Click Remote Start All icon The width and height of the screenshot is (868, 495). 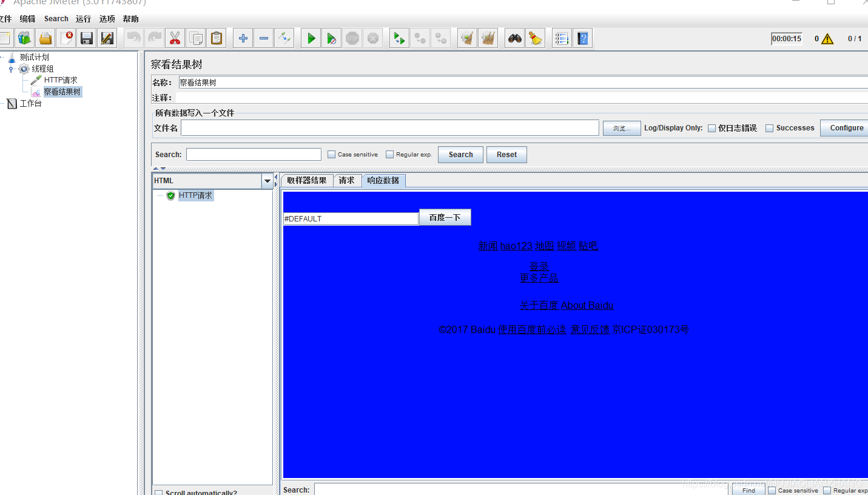pyautogui.click(x=399, y=39)
